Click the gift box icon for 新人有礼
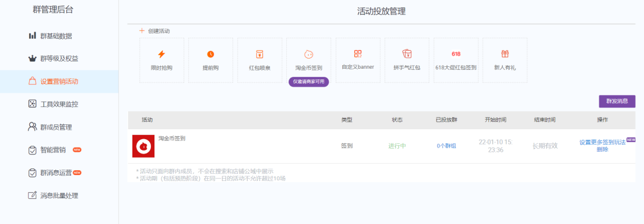The image size is (644, 224). 505,54
